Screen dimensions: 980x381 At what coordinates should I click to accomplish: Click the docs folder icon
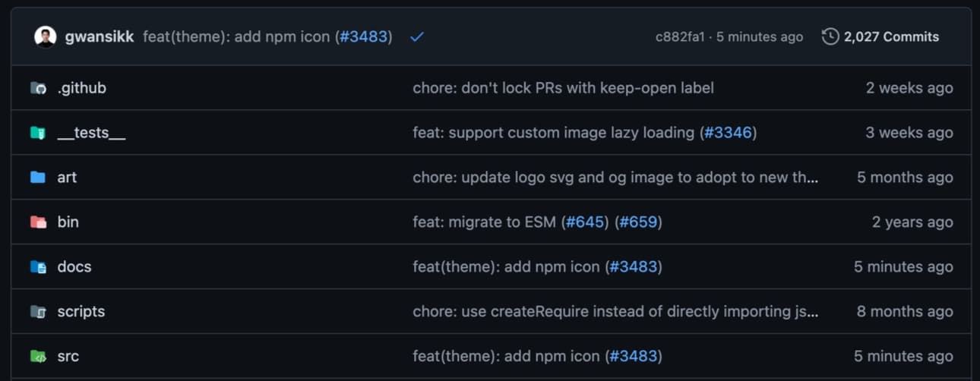38,267
